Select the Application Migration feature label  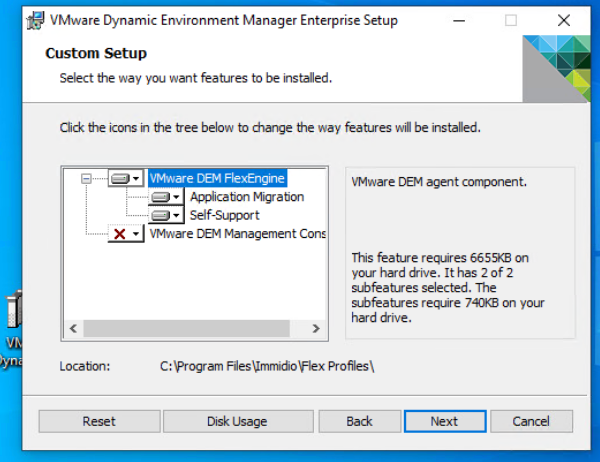click(247, 197)
